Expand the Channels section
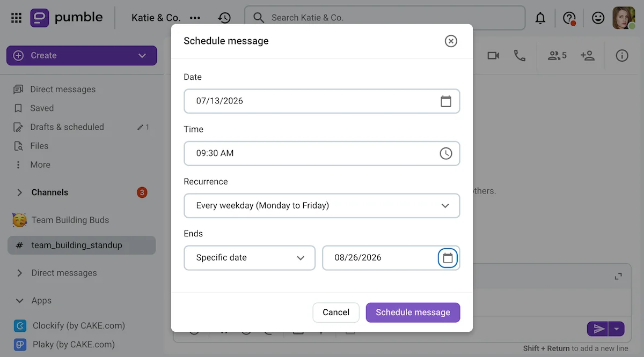644x357 pixels. click(20, 192)
